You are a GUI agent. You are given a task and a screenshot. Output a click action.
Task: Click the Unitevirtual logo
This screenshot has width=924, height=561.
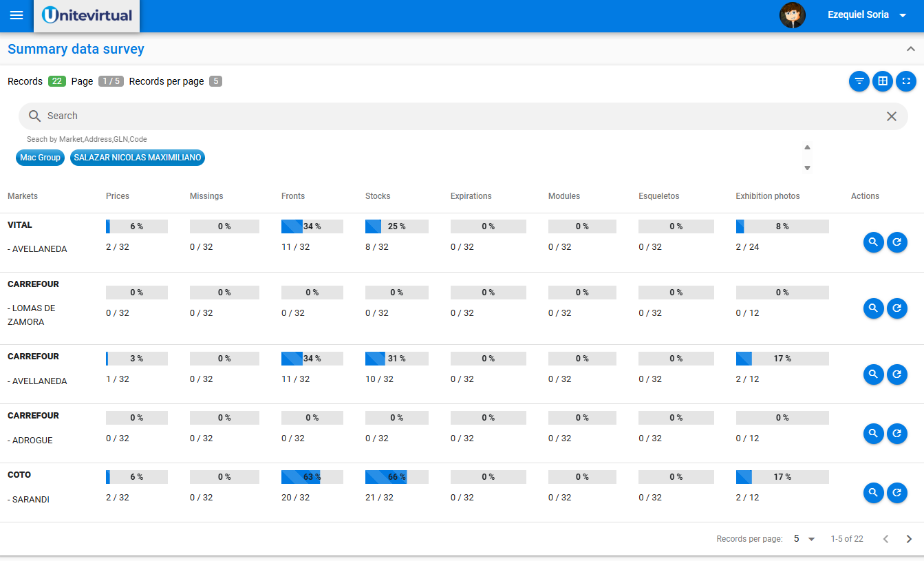86,14
